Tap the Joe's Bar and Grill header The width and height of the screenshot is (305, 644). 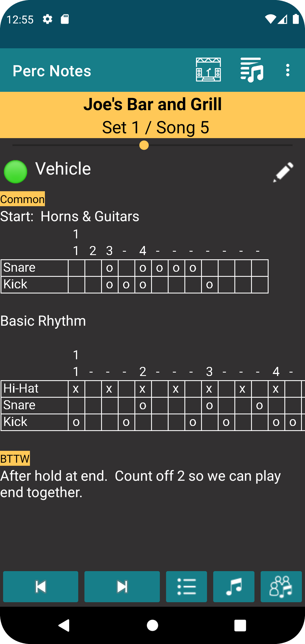click(x=152, y=104)
